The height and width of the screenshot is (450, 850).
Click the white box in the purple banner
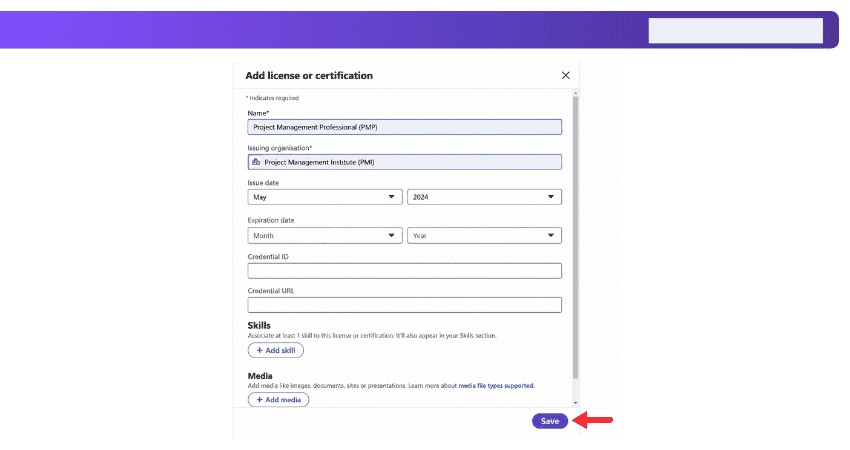pyautogui.click(x=736, y=30)
